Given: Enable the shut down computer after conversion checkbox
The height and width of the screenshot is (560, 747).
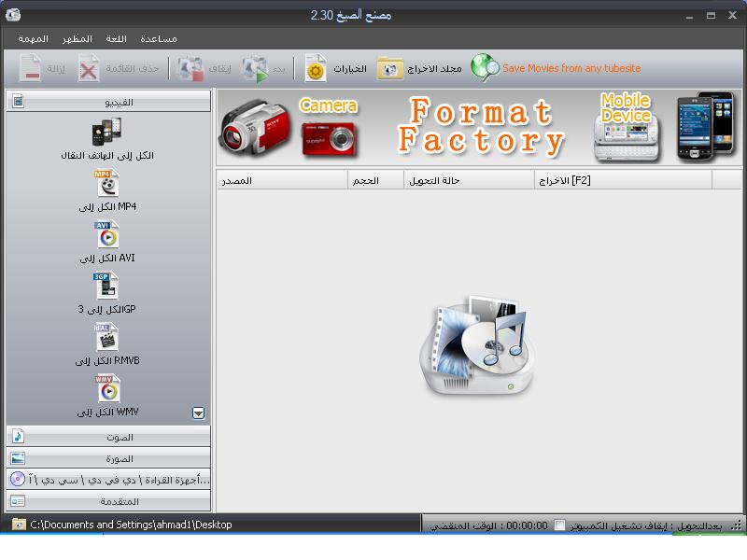Looking at the screenshot, I should point(559,525).
